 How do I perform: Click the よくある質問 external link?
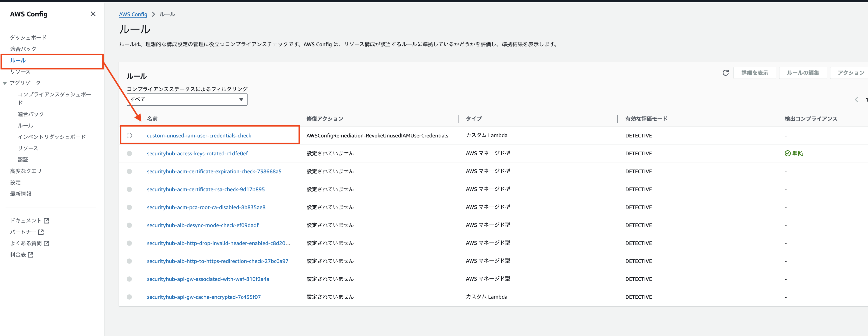(x=30, y=243)
